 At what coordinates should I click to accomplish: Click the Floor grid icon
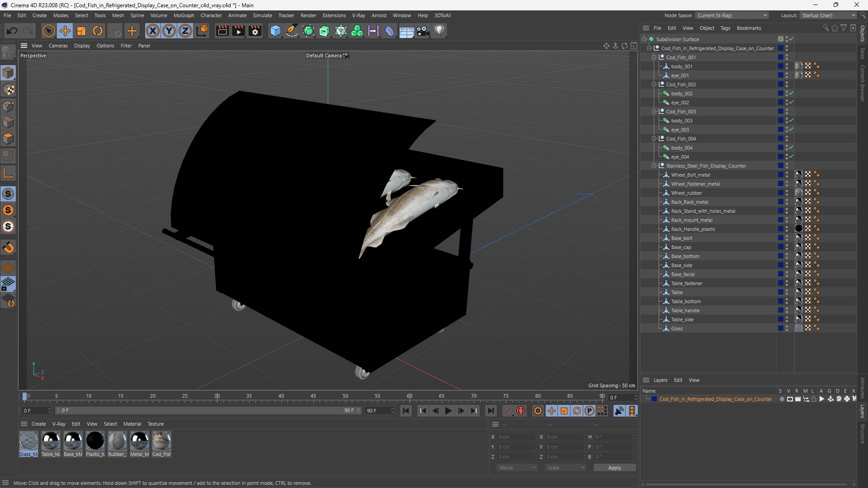(406, 31)
